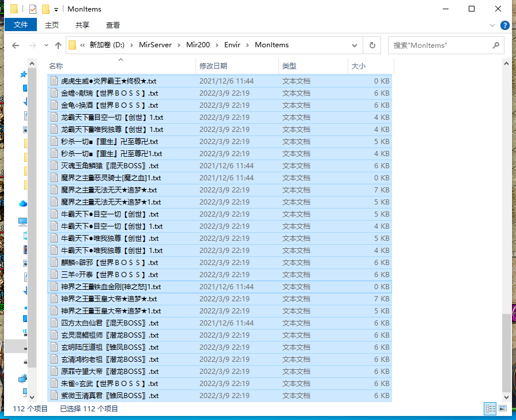Click the Properties quick access toolbar icon
This screenshot has width=516, height=420.
click(x=33, y=9)
